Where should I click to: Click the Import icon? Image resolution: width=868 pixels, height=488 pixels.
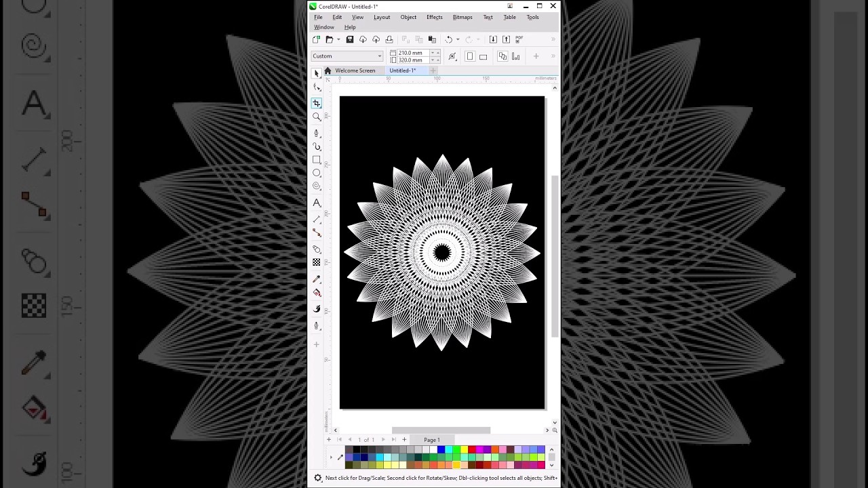(493, 40)
